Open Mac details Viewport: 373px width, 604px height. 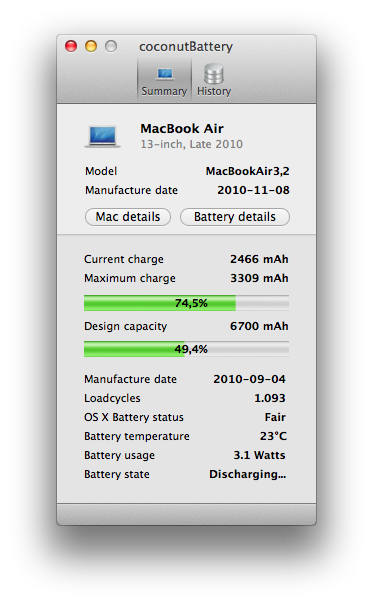point(128,217)
